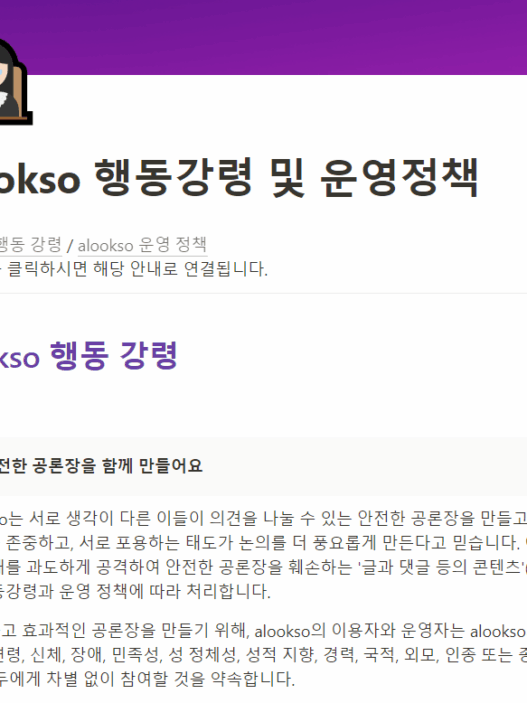Click the line 효과적인 공론장을 만들기 위해
Image resolution: width=527 pixels, height=703 pixels.
coord(263,631)
